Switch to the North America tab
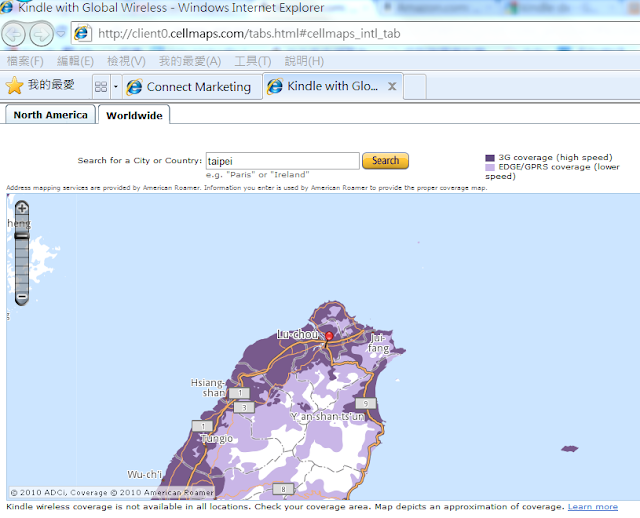 click(x=50, y=115)
